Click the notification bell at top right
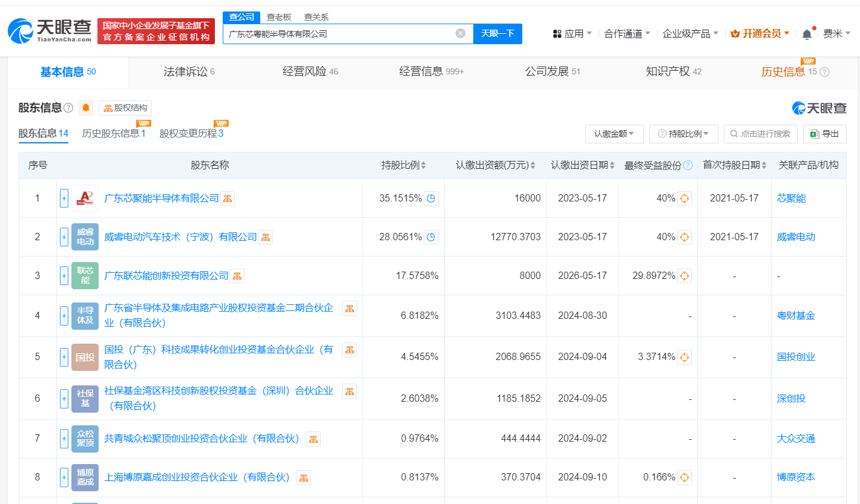 click(x=806, y=33)
